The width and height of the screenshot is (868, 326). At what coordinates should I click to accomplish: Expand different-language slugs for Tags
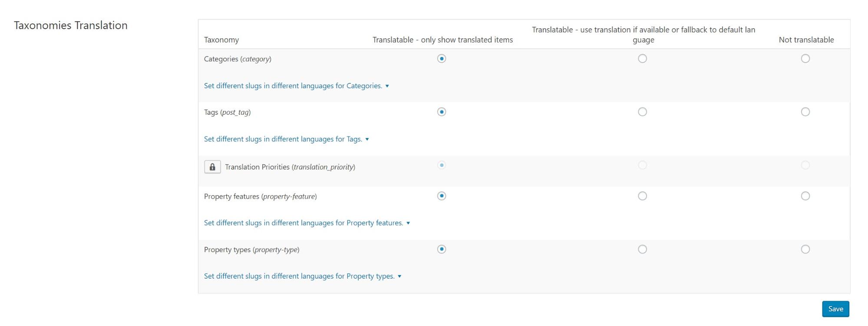pos(286,140)
